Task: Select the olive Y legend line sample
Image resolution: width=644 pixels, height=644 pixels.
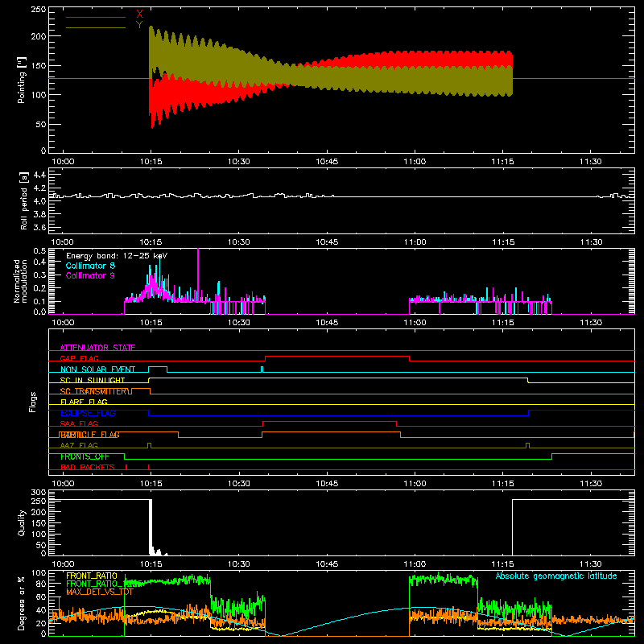Action: pos(96,27)
